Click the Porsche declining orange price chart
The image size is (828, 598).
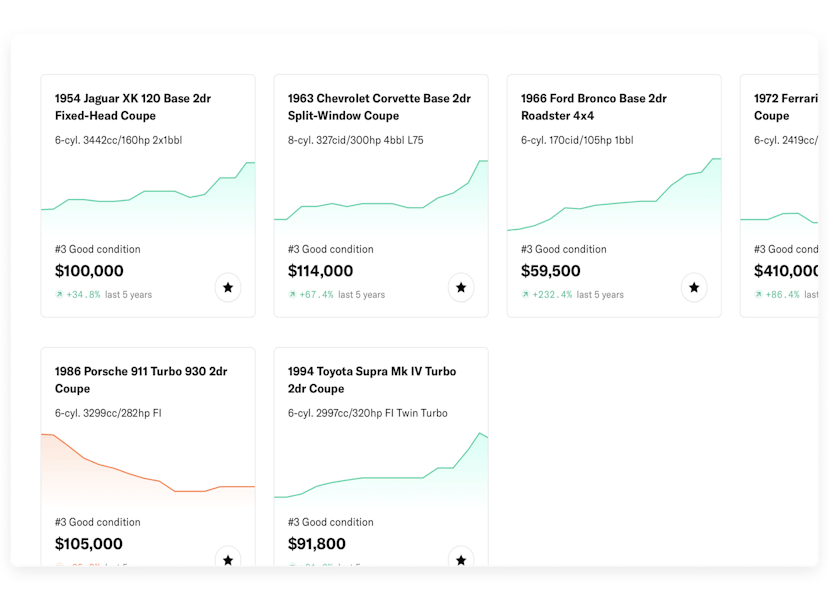click(x=148, y=469)
